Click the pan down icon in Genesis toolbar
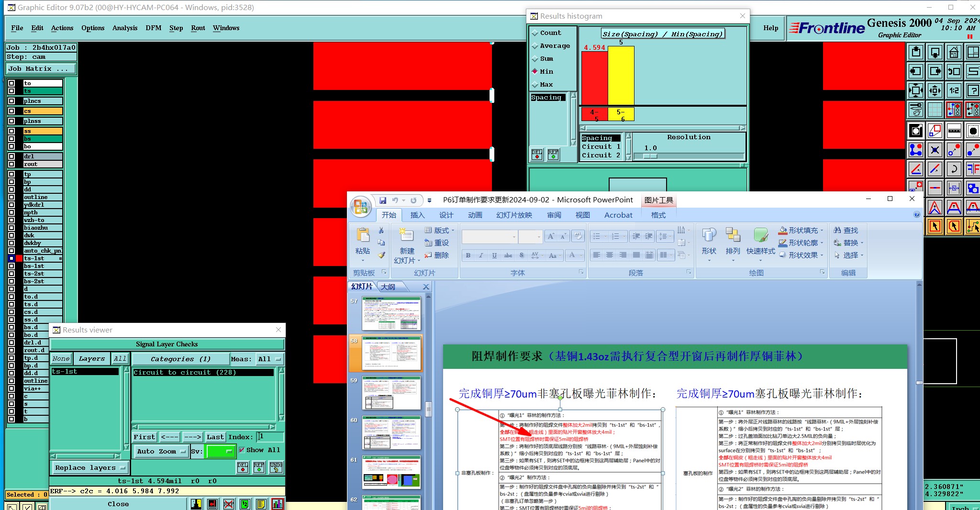 click(x=935, y=52)
